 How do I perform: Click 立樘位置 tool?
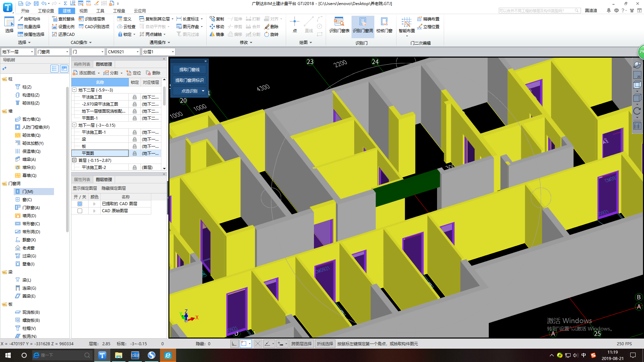(428, 26)
